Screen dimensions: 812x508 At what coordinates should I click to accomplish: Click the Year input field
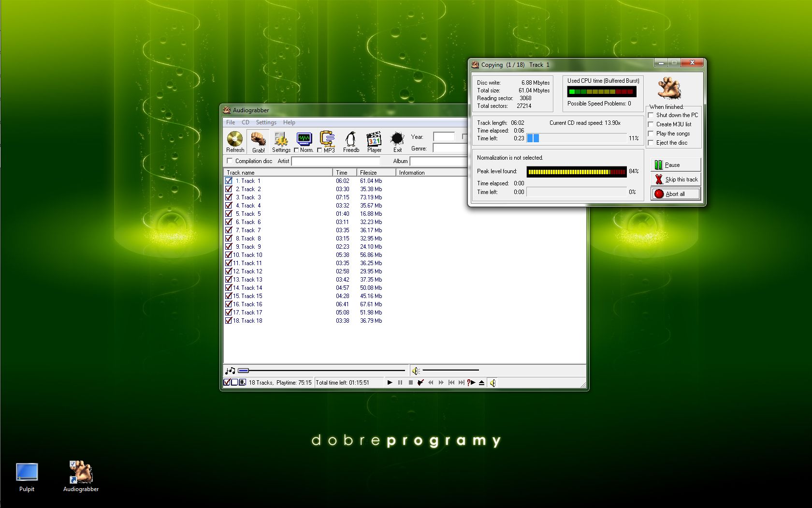(x=444, y=137)
